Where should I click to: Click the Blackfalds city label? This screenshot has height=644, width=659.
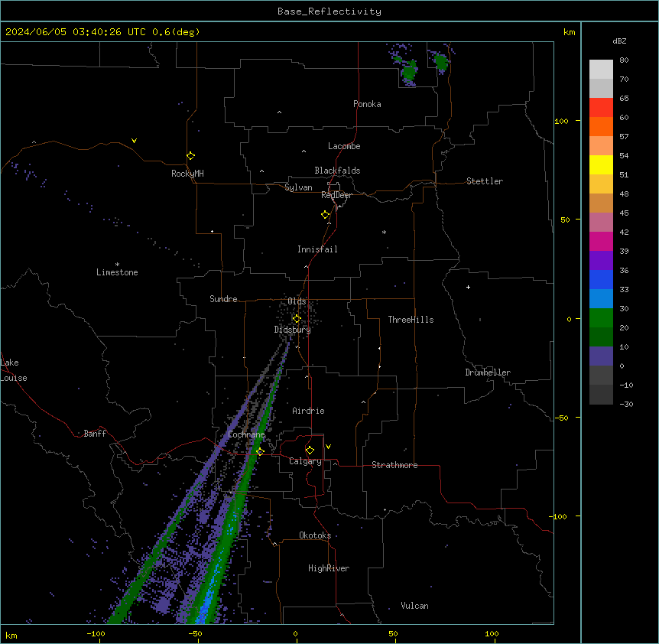tap(337, 171)
